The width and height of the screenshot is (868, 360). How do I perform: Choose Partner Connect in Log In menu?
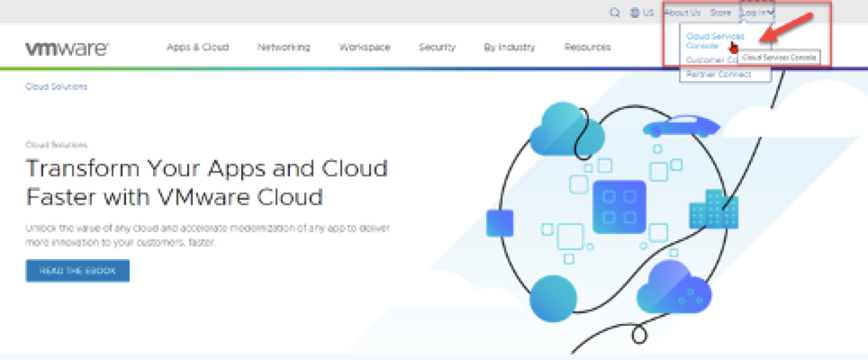pos(719,74)
